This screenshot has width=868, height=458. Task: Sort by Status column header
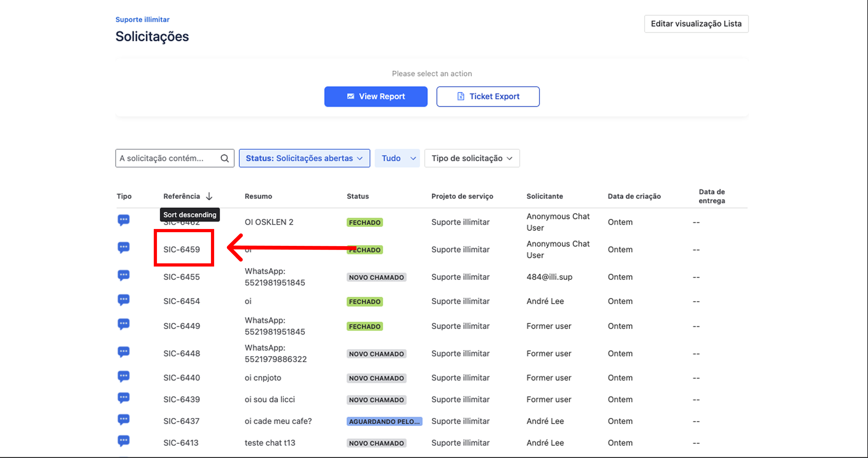pos(357,196)
